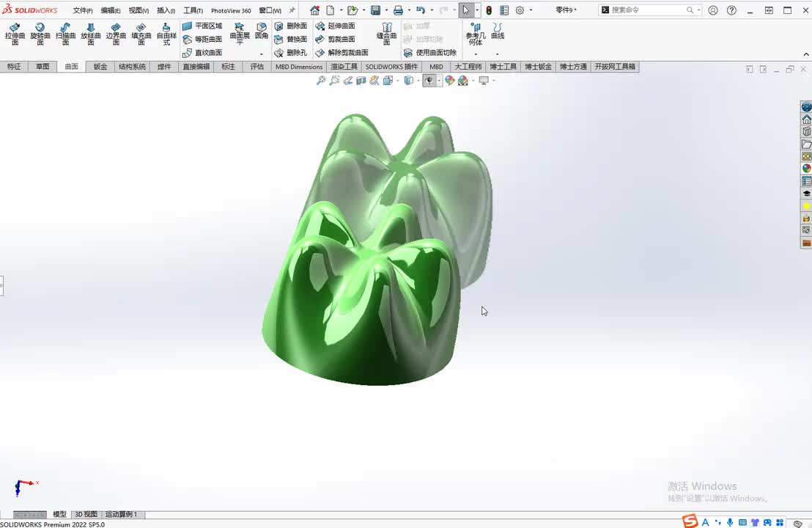812x528 pixels.
Task: Open the user login account icon
Action: 713,10
